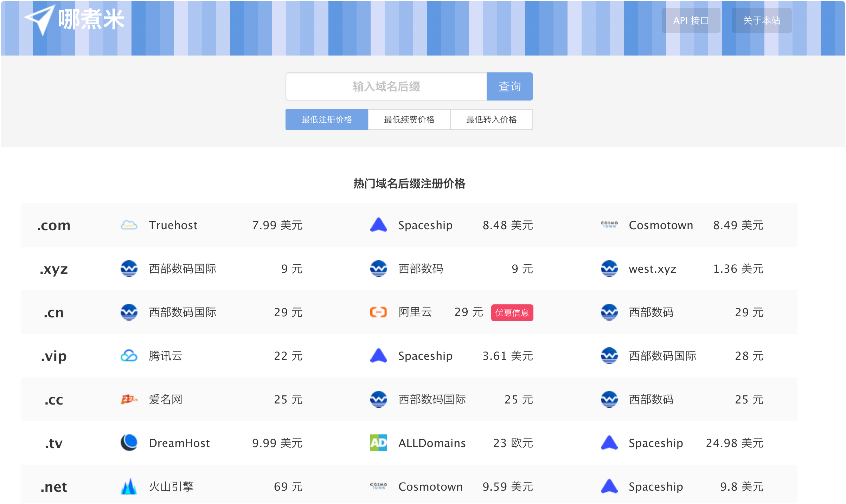This screenshot has width=846, height=504.
Task: Click the DreamHost registrar name
Action: coord(179,443)
